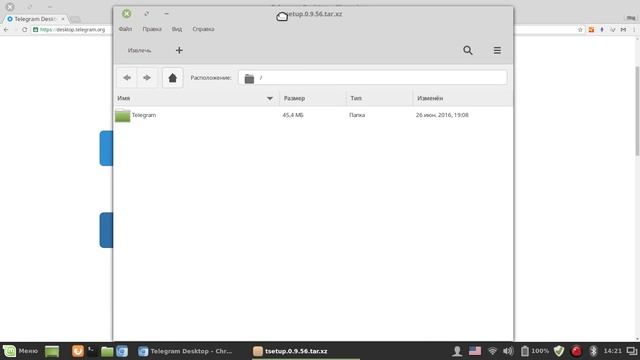640x360 pixels.
Task: Open the Правка menu
Action: [x=152, y=29]
